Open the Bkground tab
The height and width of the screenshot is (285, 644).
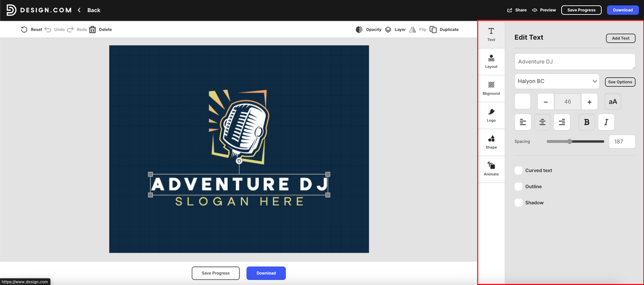(x=491, y=89)
